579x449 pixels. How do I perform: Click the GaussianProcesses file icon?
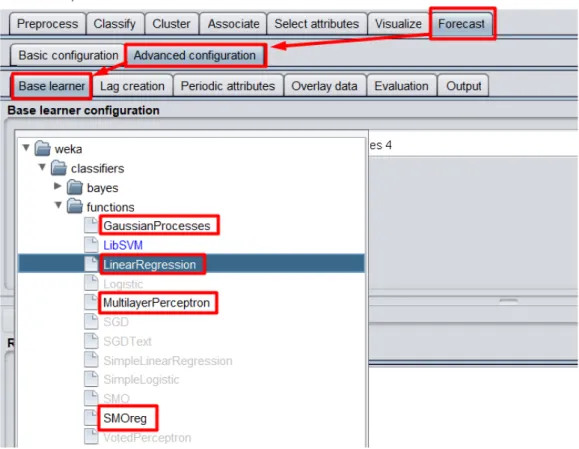tap(91, 225)
